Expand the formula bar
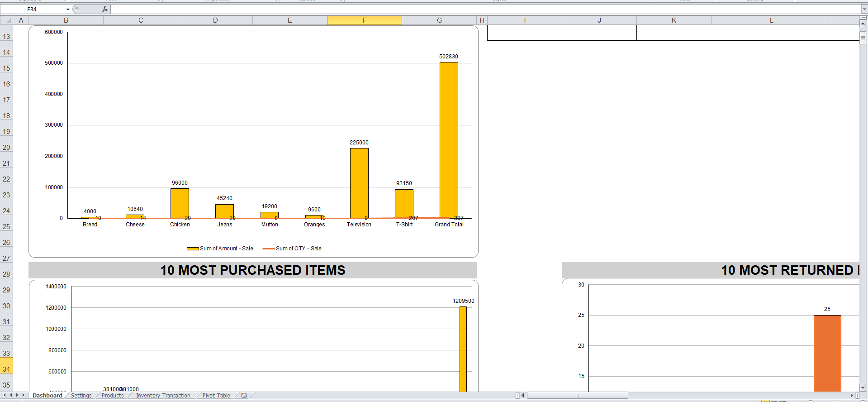 pyautogui.click(x=864, y=9)
